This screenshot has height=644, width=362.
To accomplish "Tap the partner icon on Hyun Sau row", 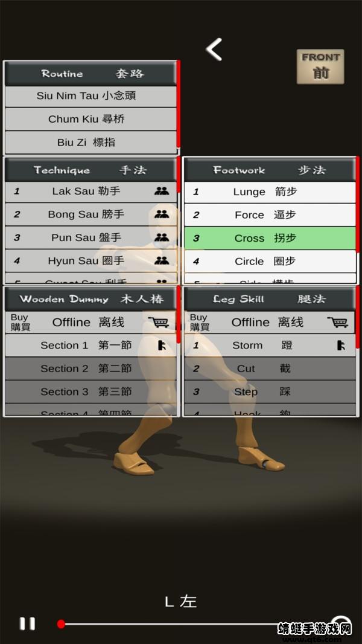I will point(162,260).
